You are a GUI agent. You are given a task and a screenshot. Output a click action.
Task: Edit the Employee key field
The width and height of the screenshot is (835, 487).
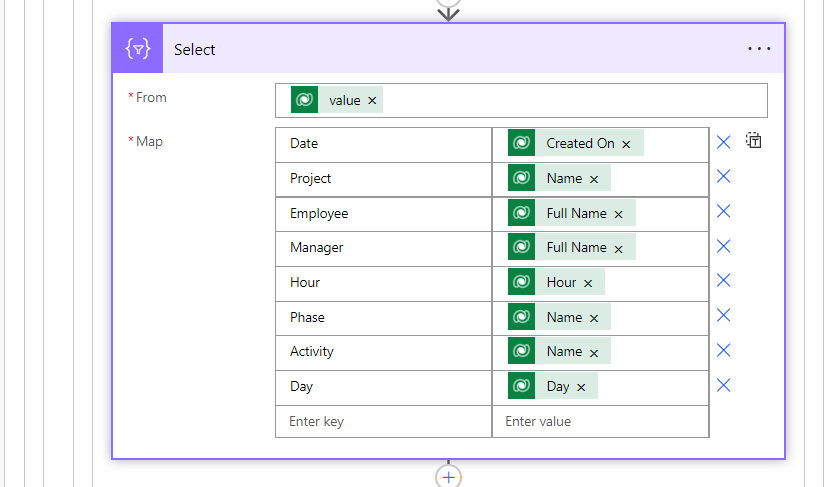383,213
